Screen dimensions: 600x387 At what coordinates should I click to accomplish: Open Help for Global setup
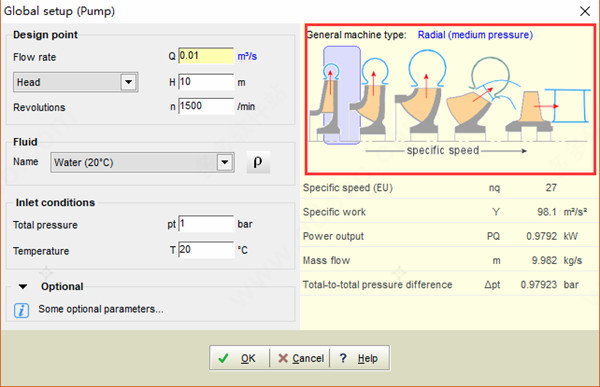click(x=359, y=358)
